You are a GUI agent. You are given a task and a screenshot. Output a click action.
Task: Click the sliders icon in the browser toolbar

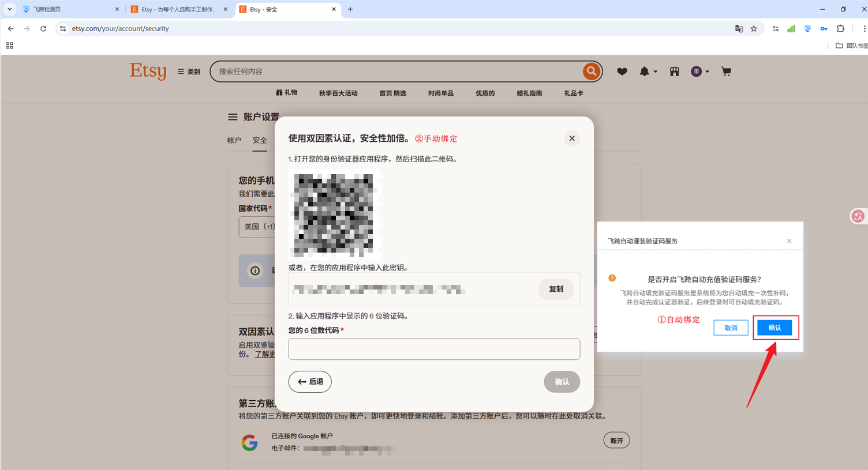775,28
